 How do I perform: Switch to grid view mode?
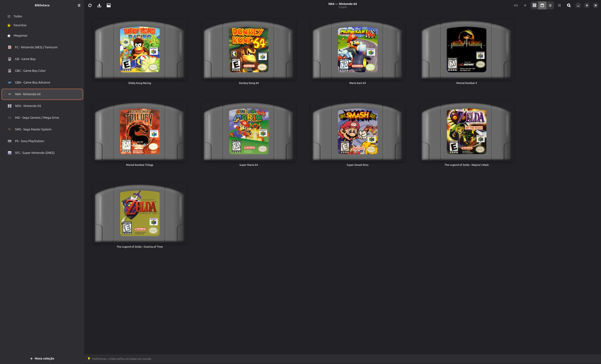534,5
